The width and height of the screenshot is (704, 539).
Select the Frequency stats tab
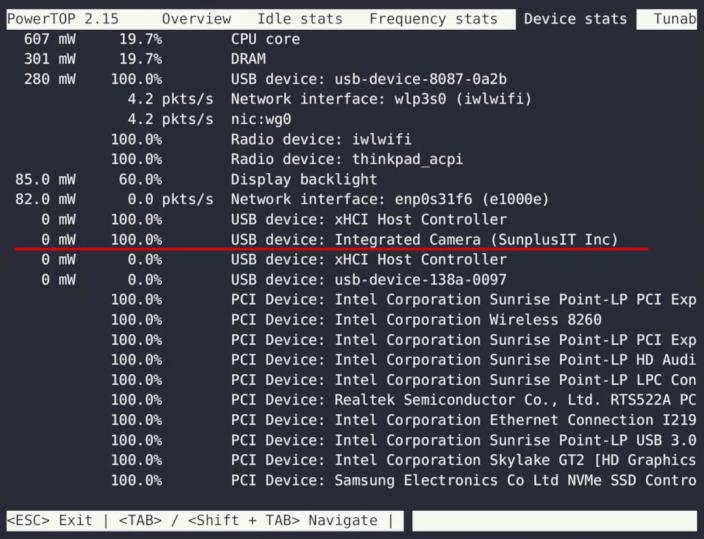[x=432, y=19]
